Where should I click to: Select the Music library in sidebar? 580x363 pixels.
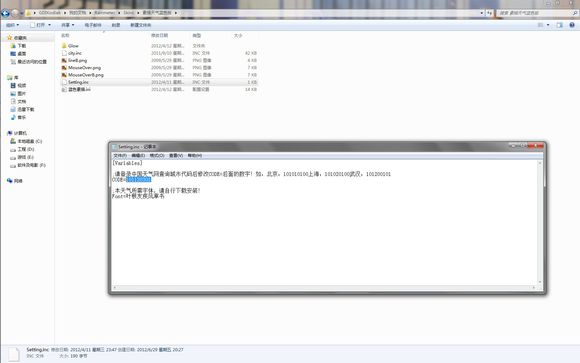tap(21, 117)
